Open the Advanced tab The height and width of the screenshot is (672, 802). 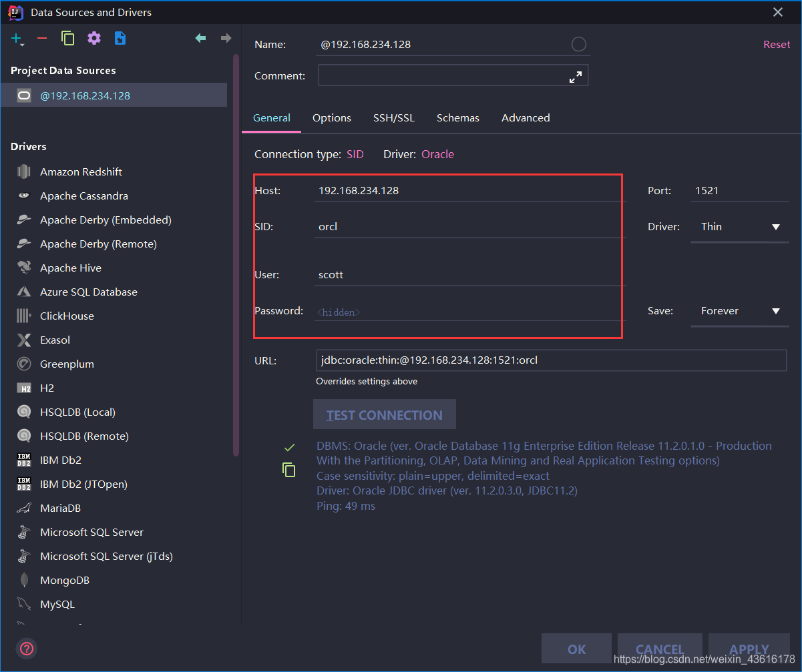(x=526, y=118)
